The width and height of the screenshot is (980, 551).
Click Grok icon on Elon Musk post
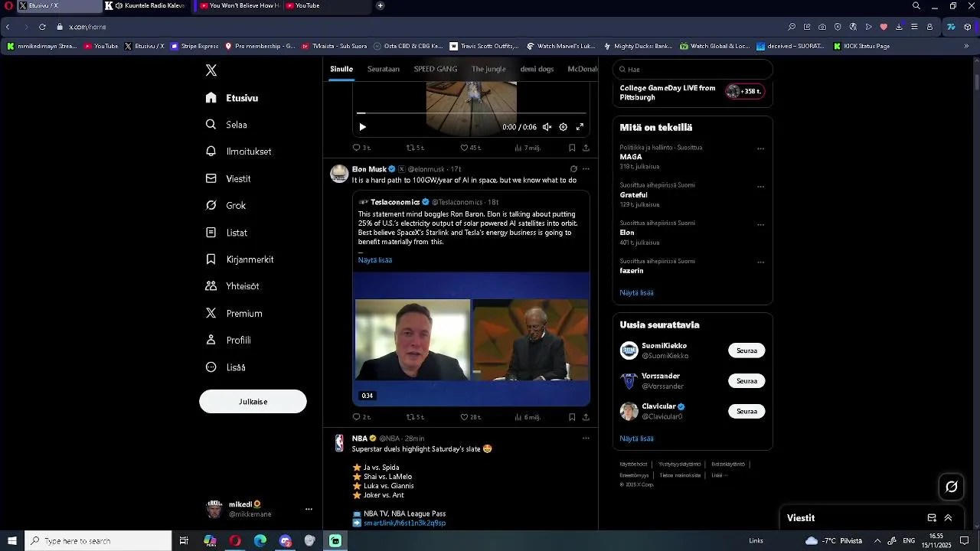coord(573,169)
